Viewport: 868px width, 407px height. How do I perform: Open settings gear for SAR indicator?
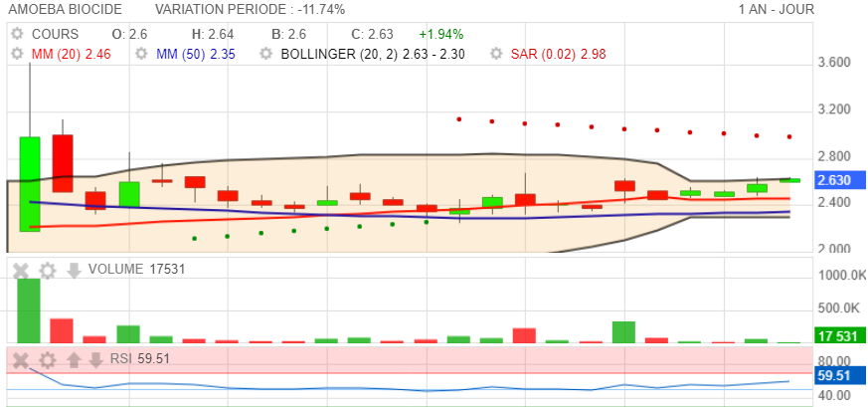click(496, 55)
